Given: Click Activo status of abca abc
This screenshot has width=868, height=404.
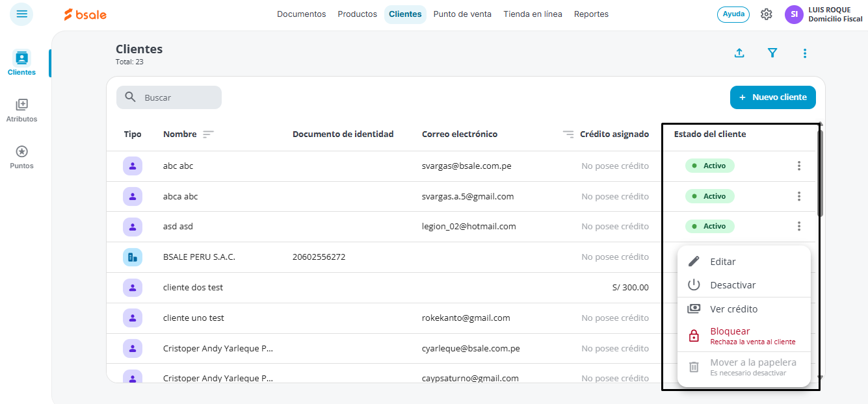Looking at the screenshot, I should coord(709,196).
